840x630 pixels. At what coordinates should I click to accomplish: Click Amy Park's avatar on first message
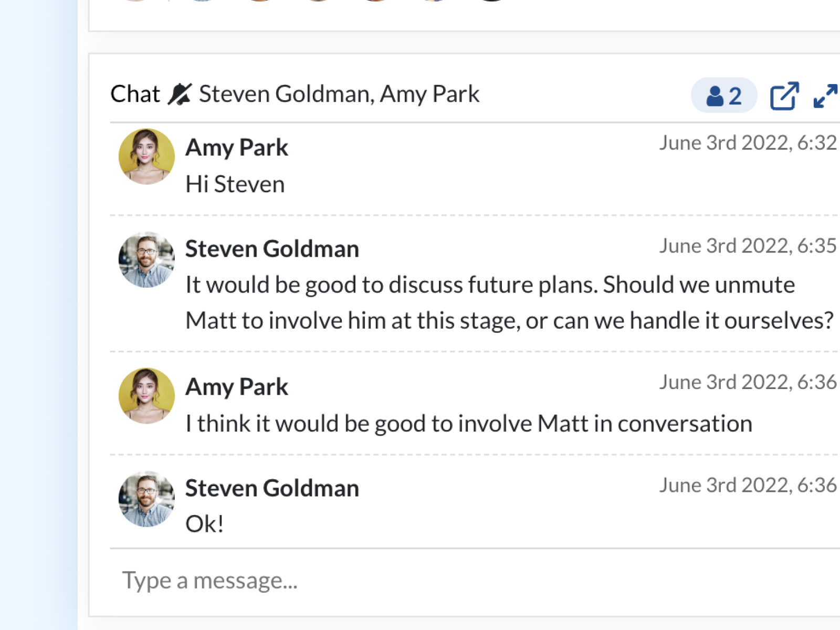click(146, 156)
